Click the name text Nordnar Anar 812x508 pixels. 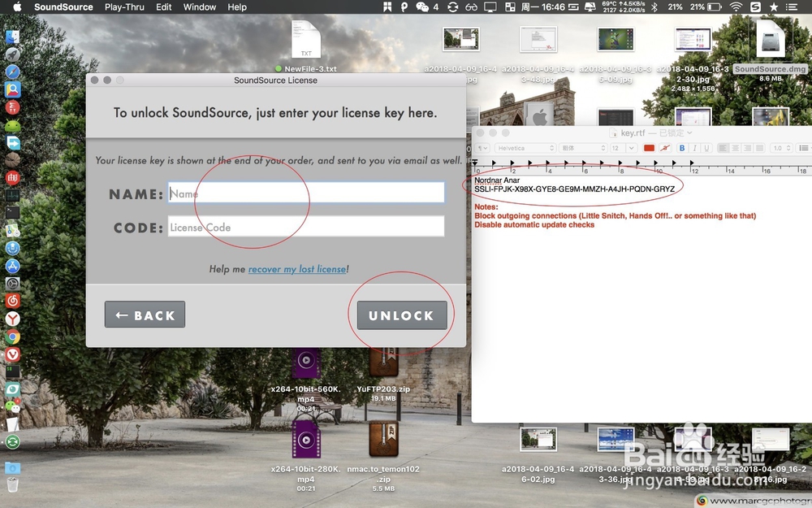pos(497,180)
